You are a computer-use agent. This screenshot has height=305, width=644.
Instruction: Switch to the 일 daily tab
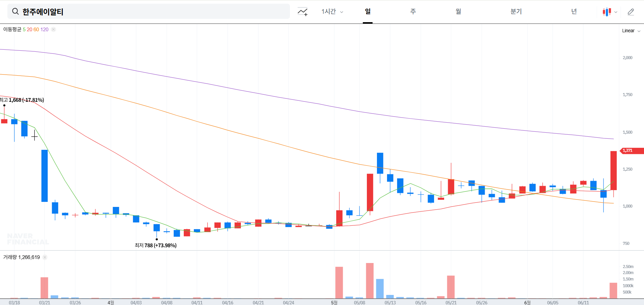(368, 12)
